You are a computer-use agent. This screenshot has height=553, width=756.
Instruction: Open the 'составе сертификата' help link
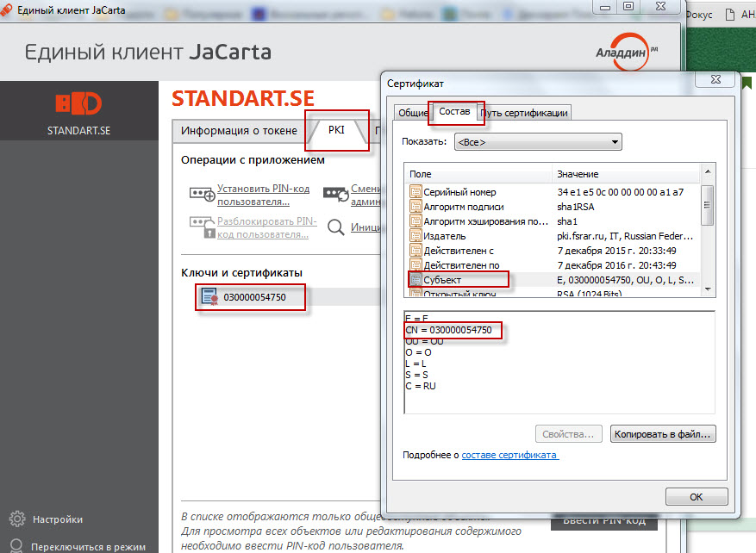tap(510, 455)
